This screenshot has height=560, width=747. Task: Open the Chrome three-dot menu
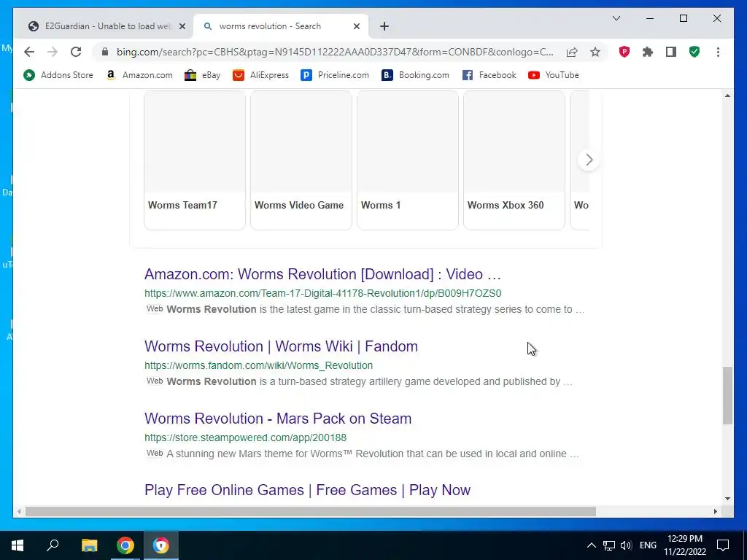tap(718, 52)
